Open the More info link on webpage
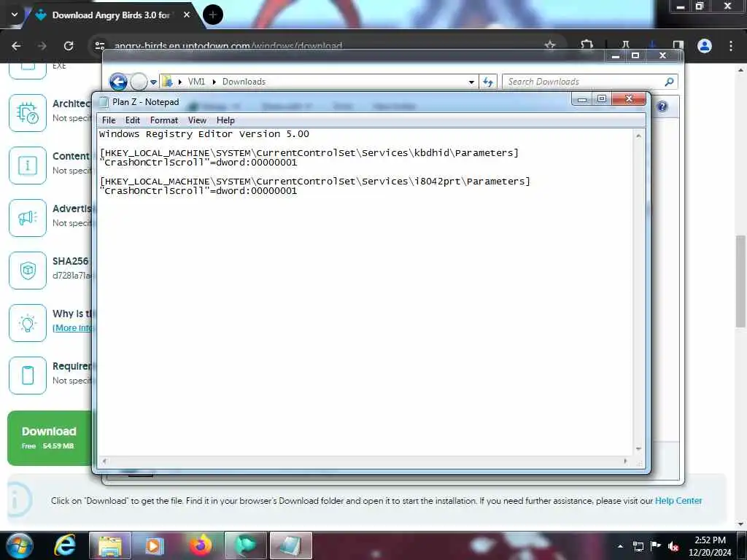This screenshot has height=560, width=747. [72, 328]
